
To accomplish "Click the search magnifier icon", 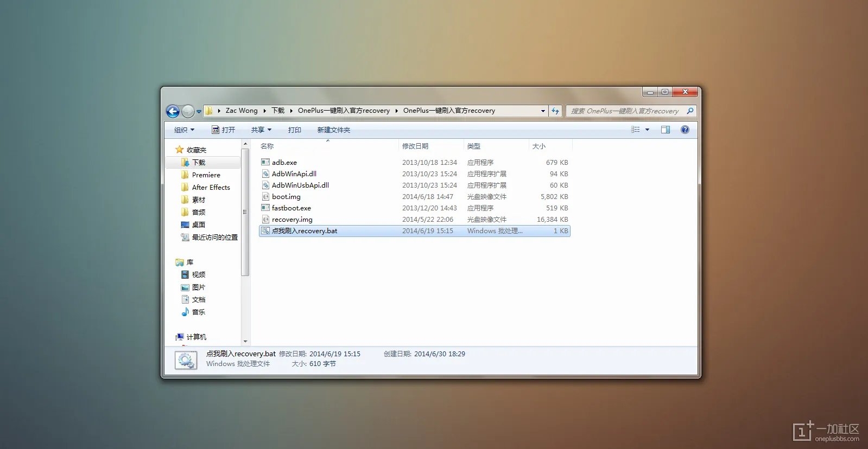I will coord(690,111).
